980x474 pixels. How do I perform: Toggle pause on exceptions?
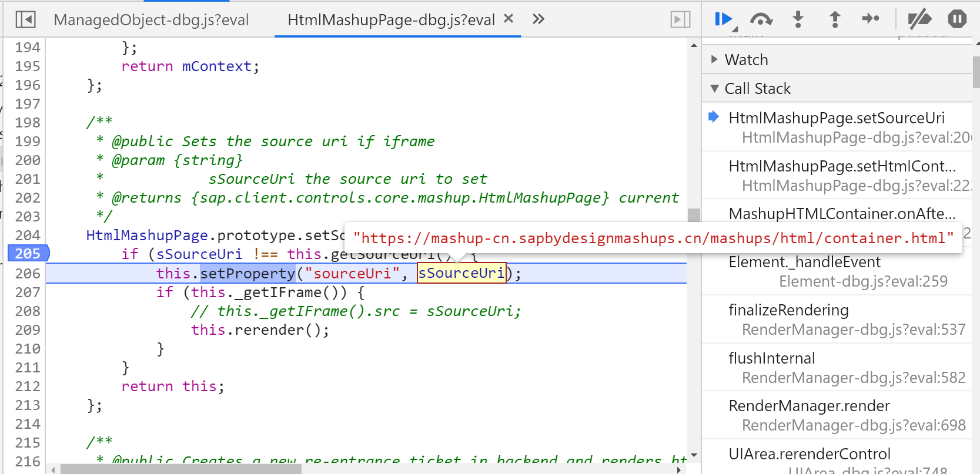(957, 19)
